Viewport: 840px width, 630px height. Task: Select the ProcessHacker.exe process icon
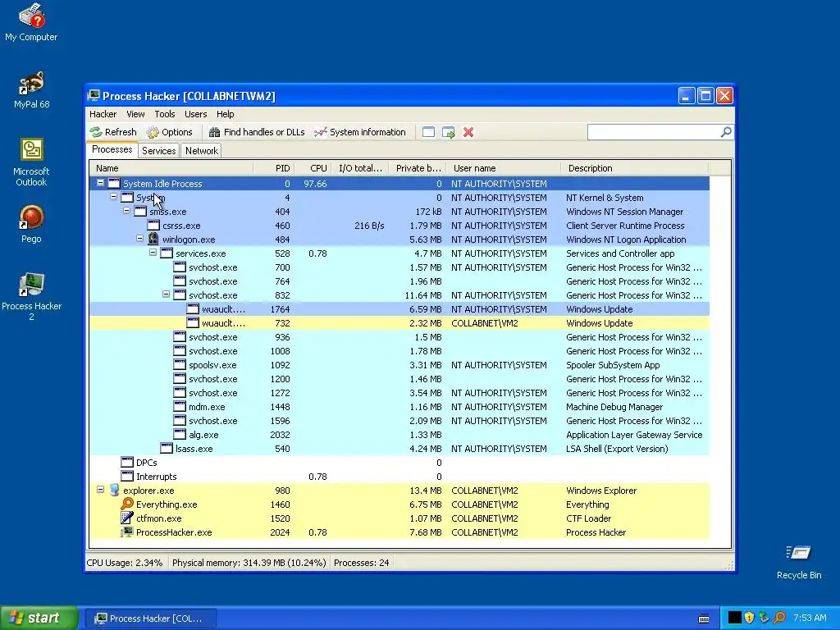tap(127, 532)
